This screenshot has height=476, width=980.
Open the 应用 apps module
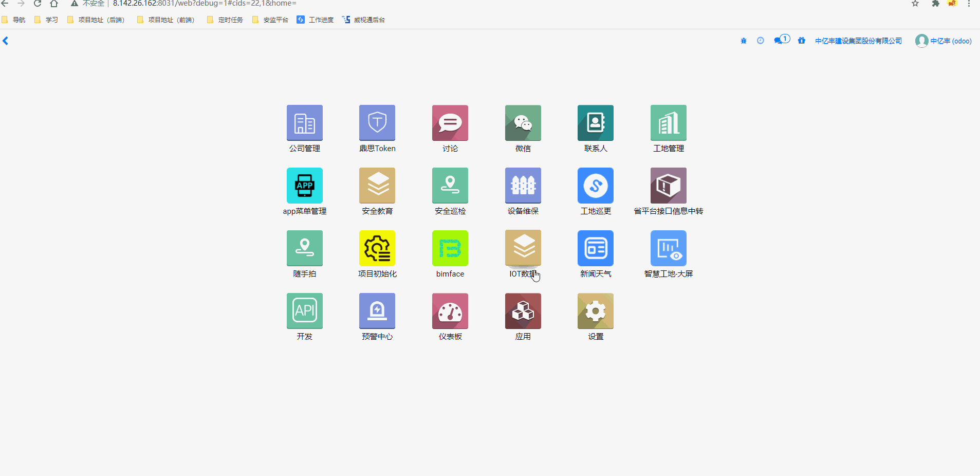[x=523, y=311]
